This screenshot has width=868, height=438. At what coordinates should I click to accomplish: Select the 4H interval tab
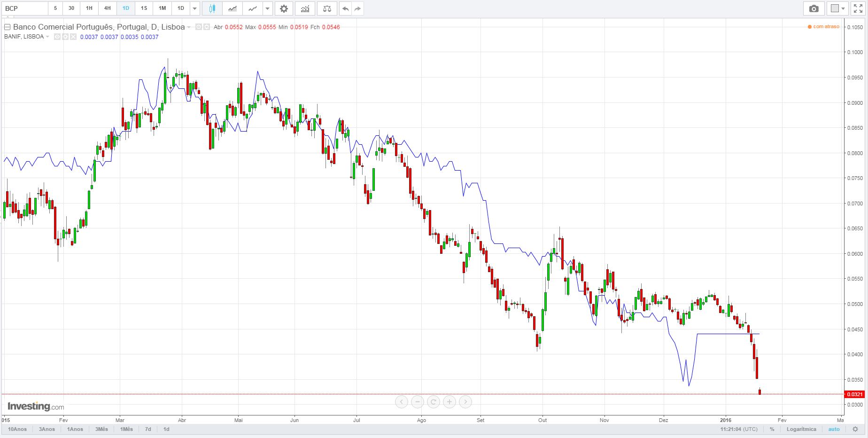click(108, 8)
